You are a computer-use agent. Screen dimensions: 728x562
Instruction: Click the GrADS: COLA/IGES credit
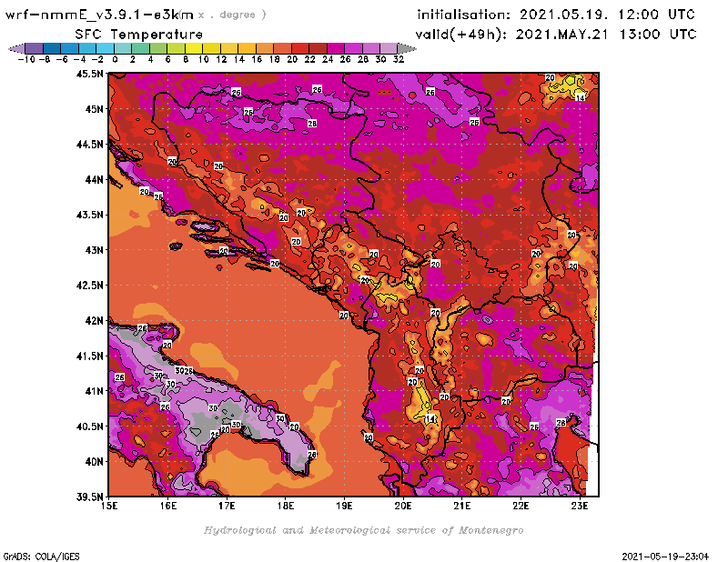pyautogui.click(x=41, y=557)
